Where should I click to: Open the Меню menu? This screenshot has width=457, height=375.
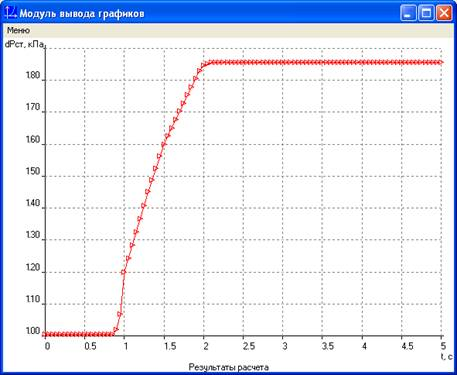(18, 30)
